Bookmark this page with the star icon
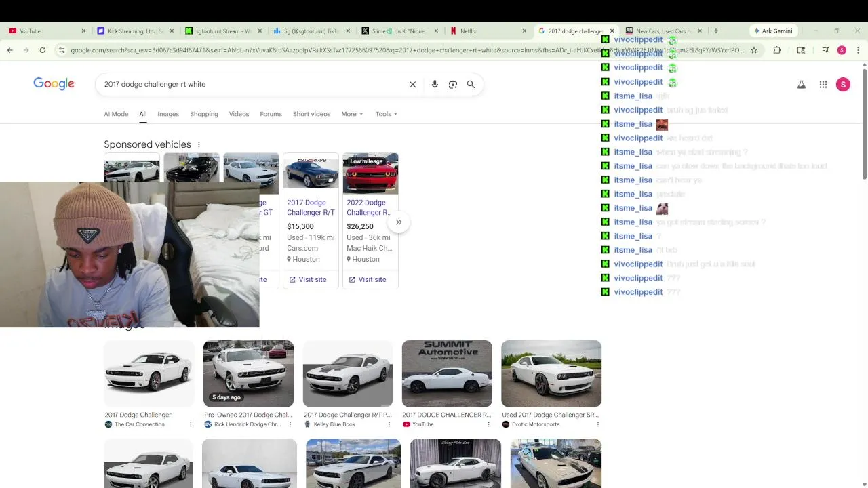The height and width of the screenshot is (488, 868). pos(753,50)
